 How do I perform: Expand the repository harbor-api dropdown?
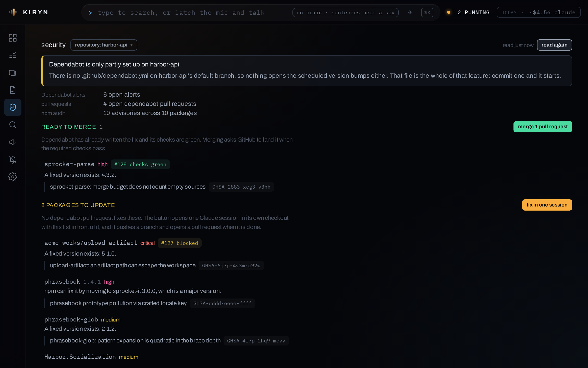click(104, 45)
